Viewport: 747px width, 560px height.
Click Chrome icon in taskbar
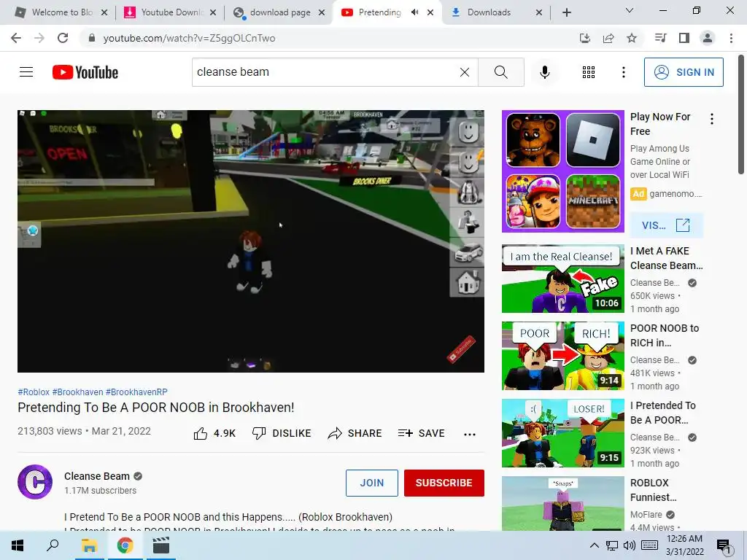click(x=125, y=545)
